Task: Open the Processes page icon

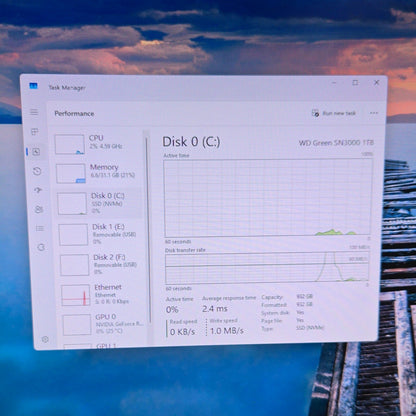Action: pos(35,132)
